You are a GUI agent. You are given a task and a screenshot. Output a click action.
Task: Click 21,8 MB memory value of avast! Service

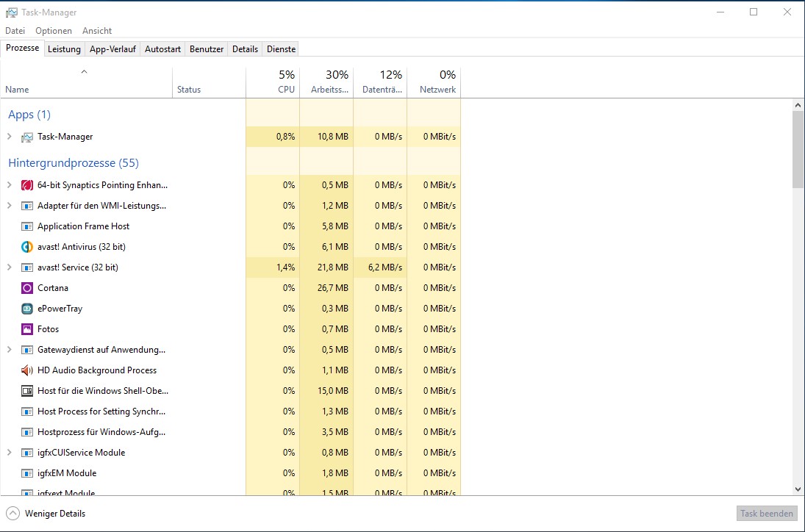(x=333, y=267)
